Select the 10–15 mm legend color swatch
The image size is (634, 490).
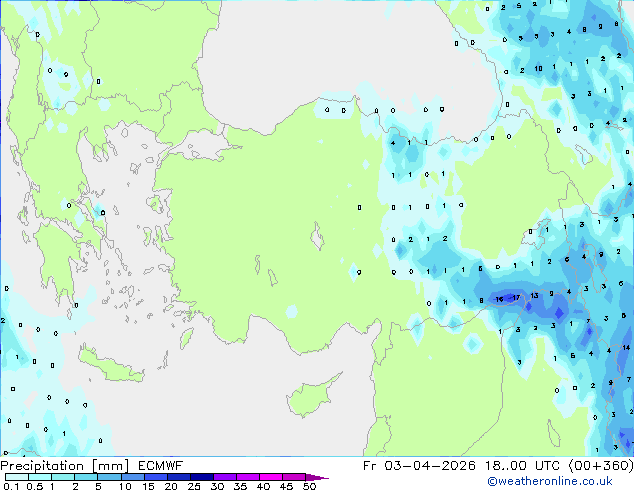tap(133, 477)
